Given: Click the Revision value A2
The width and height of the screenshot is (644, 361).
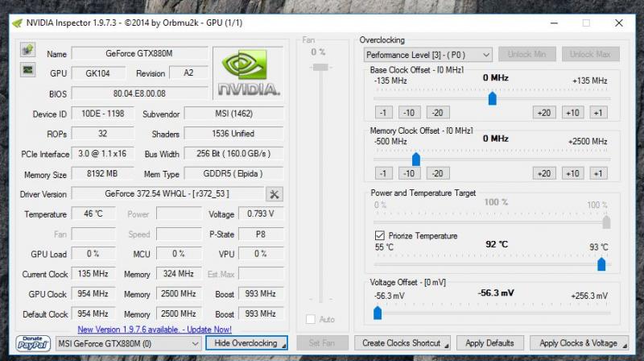Looking at the screenshot, I should [x=188, y=73].
